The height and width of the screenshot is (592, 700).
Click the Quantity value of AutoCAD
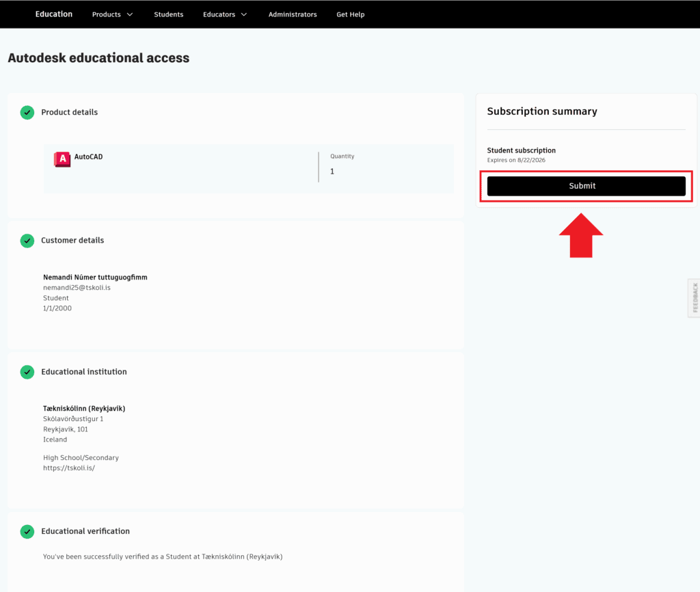coord(332,172)
